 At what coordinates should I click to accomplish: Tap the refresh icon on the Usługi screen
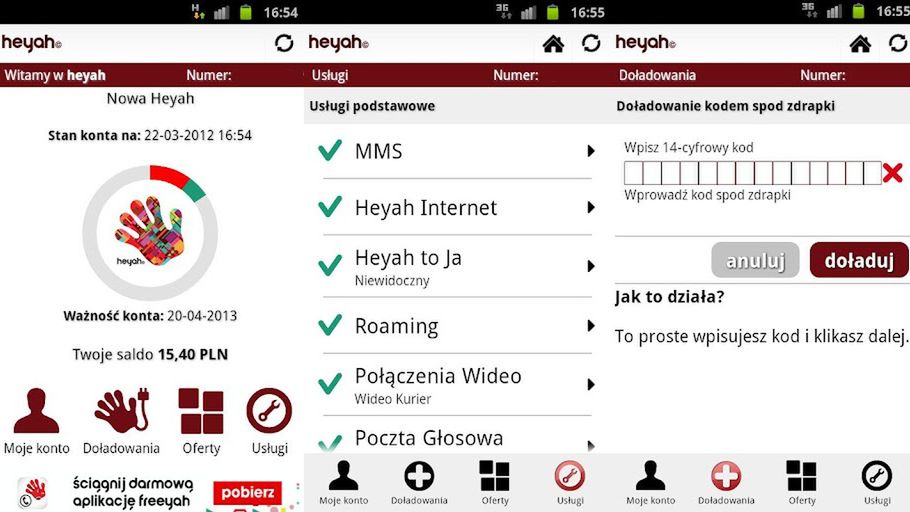point(591,43)
